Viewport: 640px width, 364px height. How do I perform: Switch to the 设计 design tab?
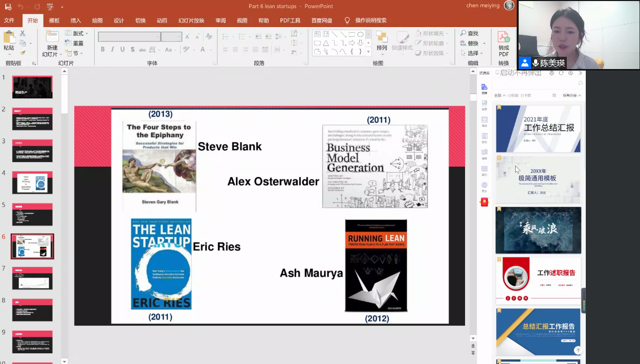119,20
